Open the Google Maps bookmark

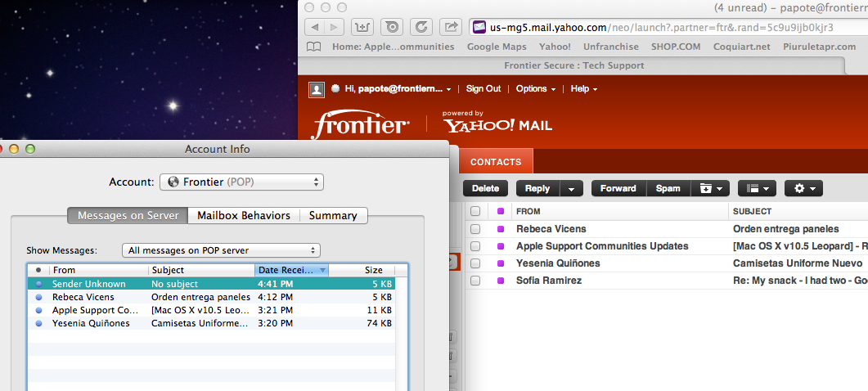497,47
